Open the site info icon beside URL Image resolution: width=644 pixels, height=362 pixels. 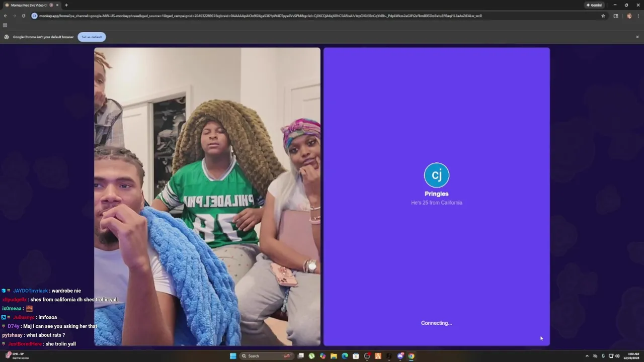[35, 16]
